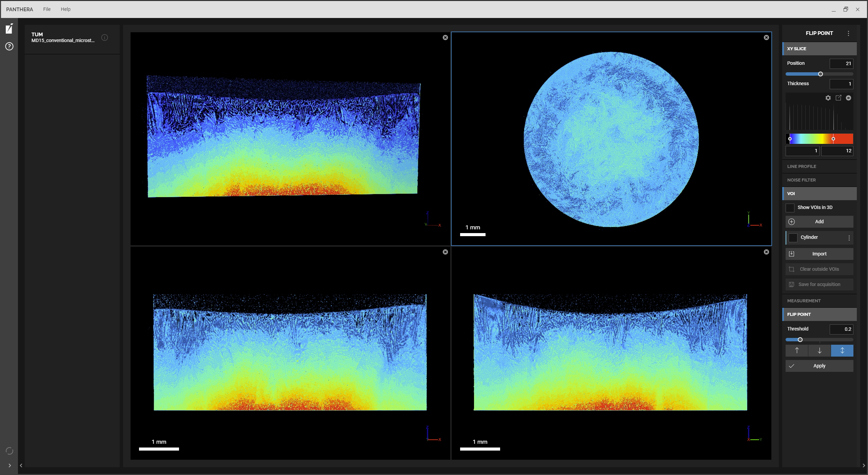Viewport: 868px width, 475px height.
Task: Enable Show VOIs in 3D
Action: coord(790,207)
